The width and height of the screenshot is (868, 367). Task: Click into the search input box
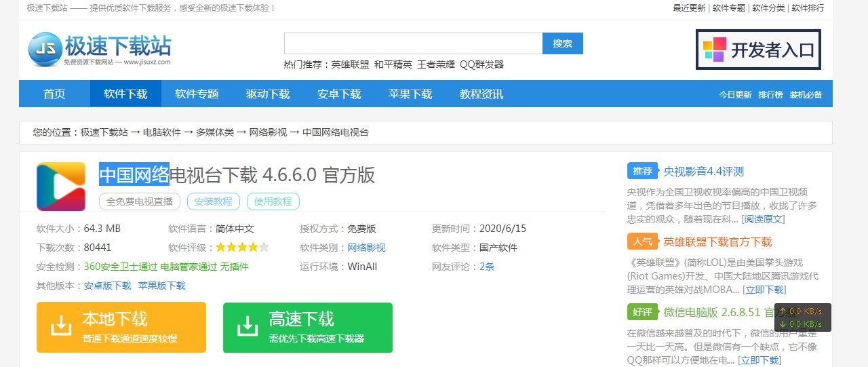412,43
